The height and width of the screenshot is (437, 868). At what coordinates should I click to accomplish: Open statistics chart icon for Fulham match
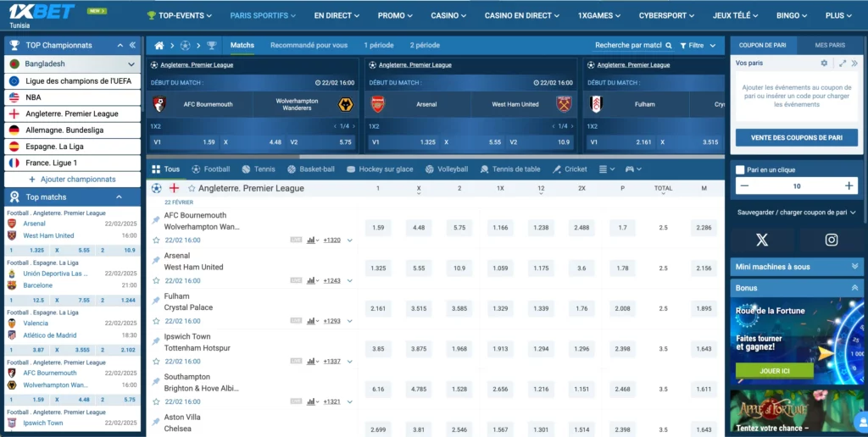coord(313,321)
